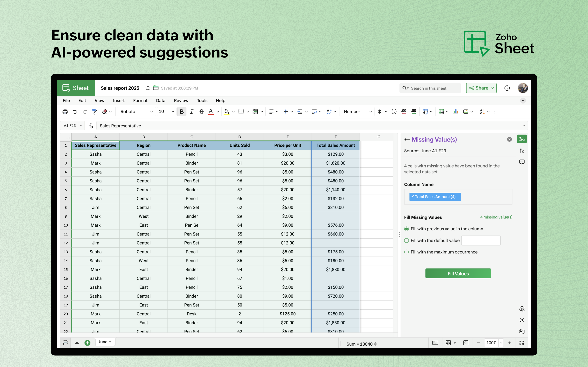Open the comments panel icon in the sidebar

522,162
